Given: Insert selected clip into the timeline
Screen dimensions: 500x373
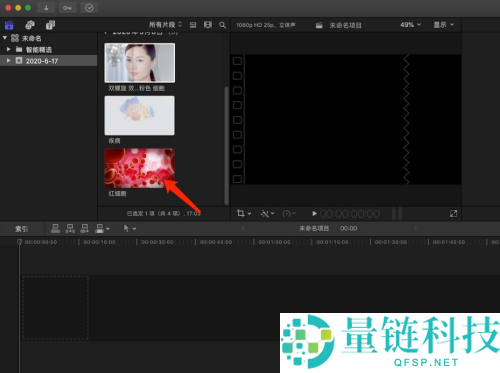Looking at the screenshot, I should pyautogui.click(x=70, y=228).
